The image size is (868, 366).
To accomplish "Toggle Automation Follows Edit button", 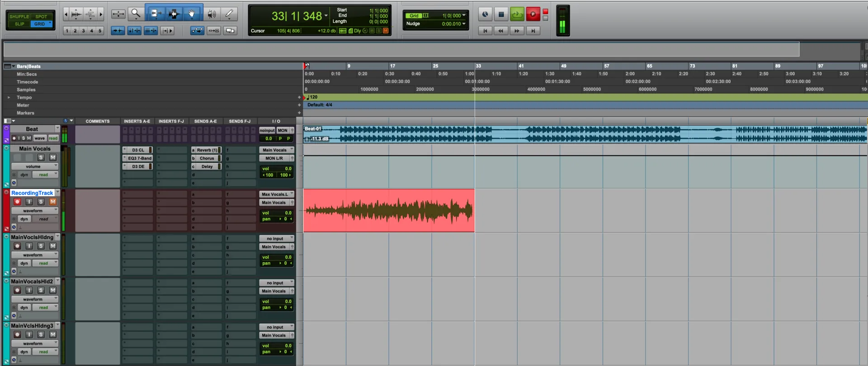I will click(x=197, y=31).
